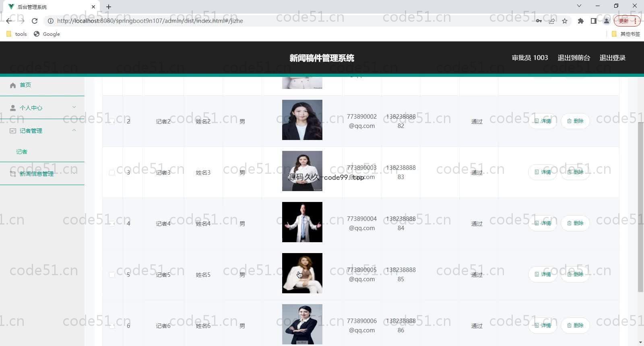
Task: Tick the checkbox for row 5 记者5
Action: click(x=112, y=275)
